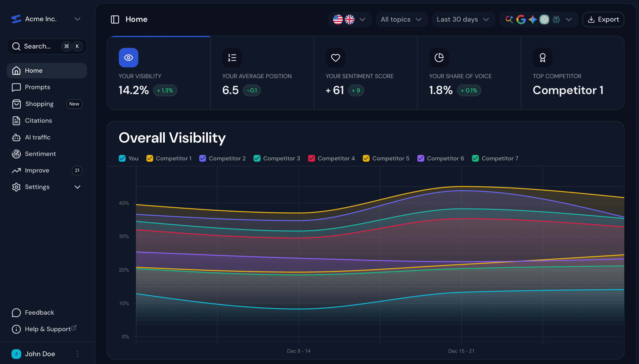
Task: Open the Sentiment analysis page
Action: (x=40, y=154)
